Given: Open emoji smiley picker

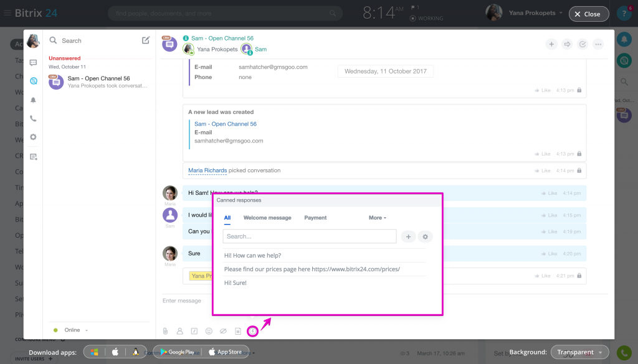Looking at the screenshot, I should (x=209, y=331).
